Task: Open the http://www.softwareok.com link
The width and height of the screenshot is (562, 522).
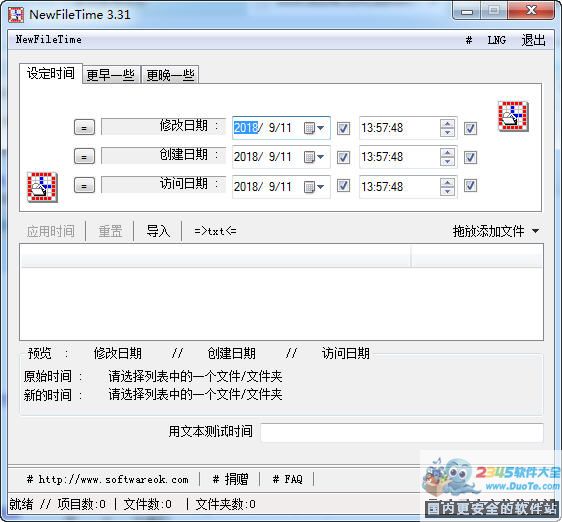Action: tap(108, 479)
